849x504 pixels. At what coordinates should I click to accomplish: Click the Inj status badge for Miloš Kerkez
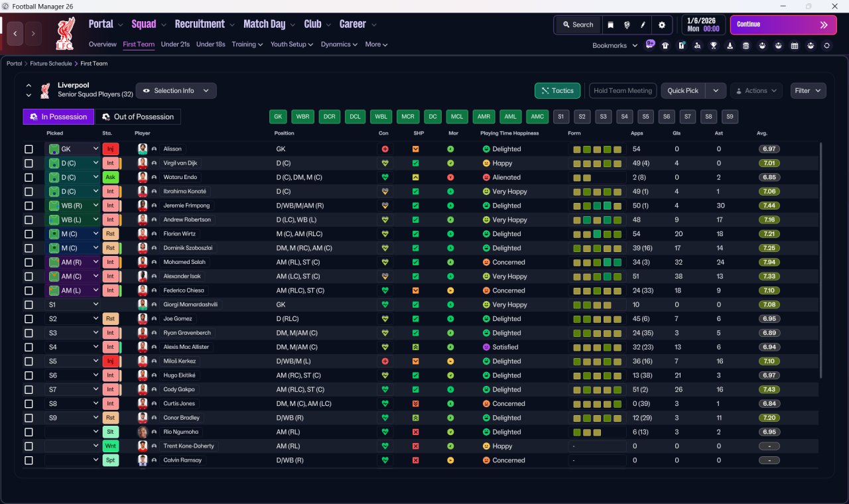(x=111, y=361)
